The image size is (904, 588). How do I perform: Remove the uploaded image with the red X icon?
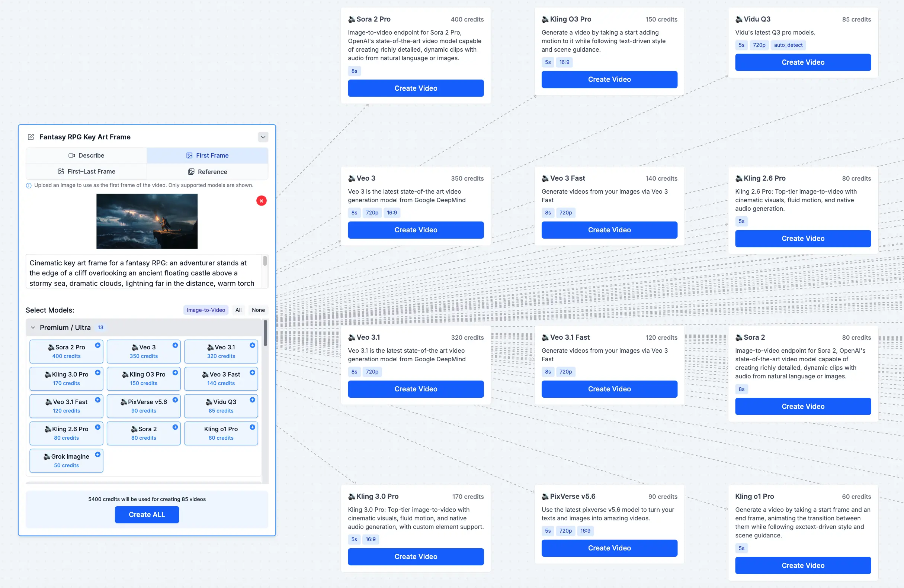[x=261, y=200]
